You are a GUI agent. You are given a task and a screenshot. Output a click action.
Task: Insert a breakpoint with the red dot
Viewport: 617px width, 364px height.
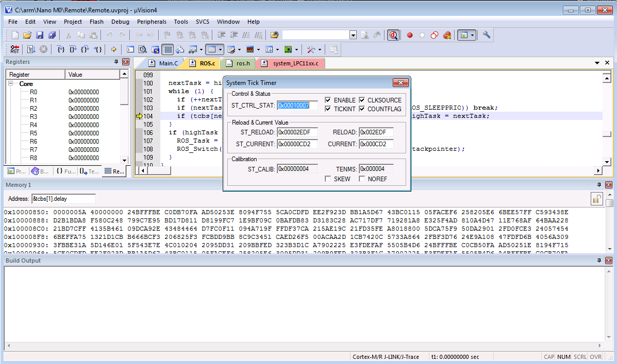(410, 35)
